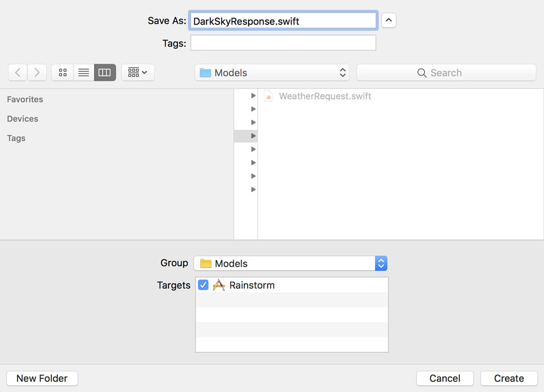Switch to list view mode

83,72
